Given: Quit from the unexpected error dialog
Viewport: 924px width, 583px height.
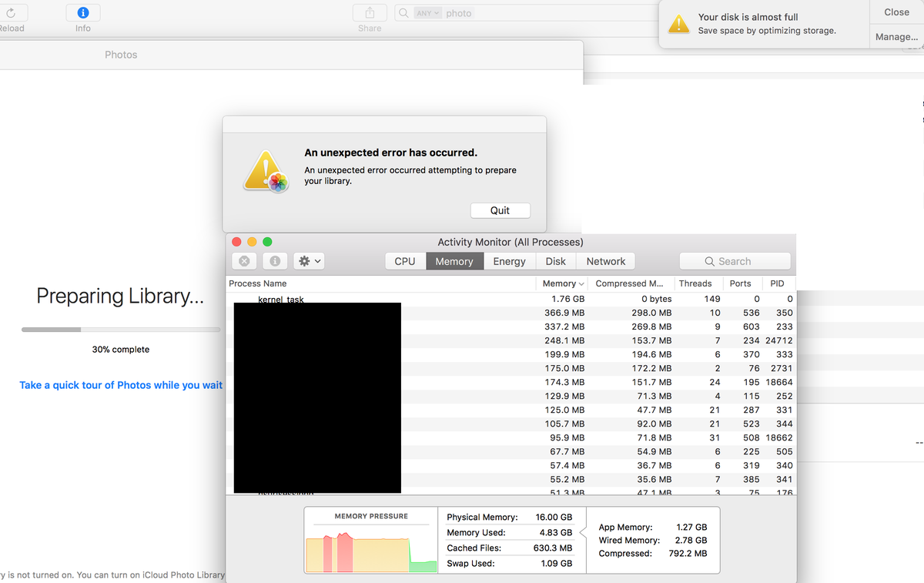Looking at the screenshot, I should [x=500, y=210].
